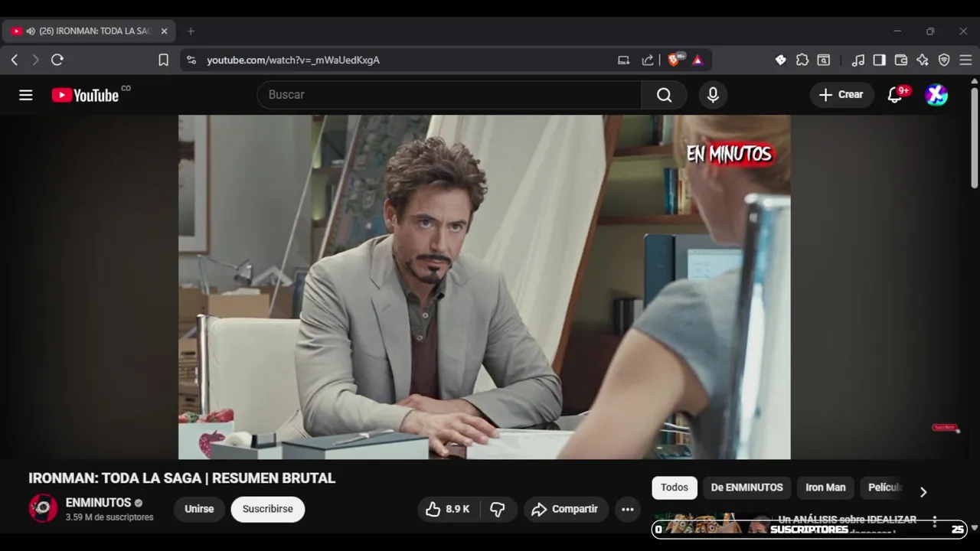Click the Crear button
The image size is (980, 551).
tap(841, 95)
